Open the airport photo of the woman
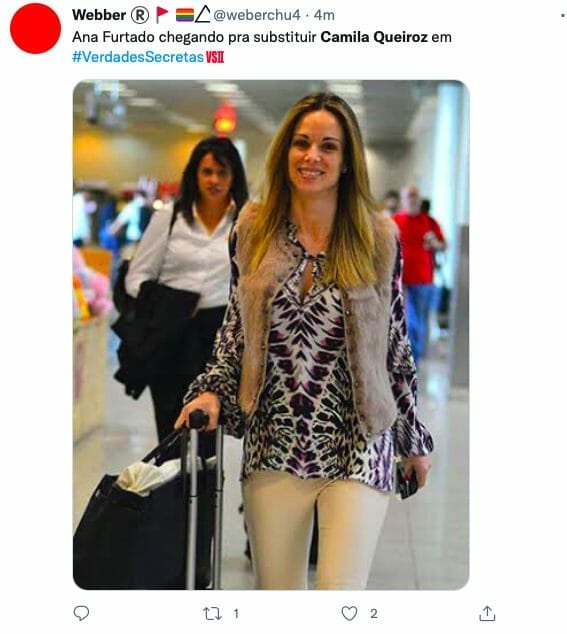This screenshot has height=634, width=567. pos(271,335)
